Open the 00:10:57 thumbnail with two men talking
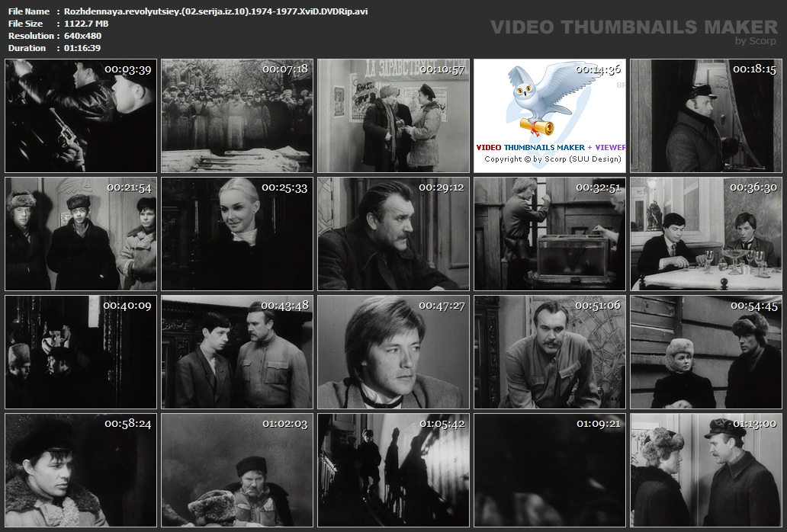 tap(393, 116)
